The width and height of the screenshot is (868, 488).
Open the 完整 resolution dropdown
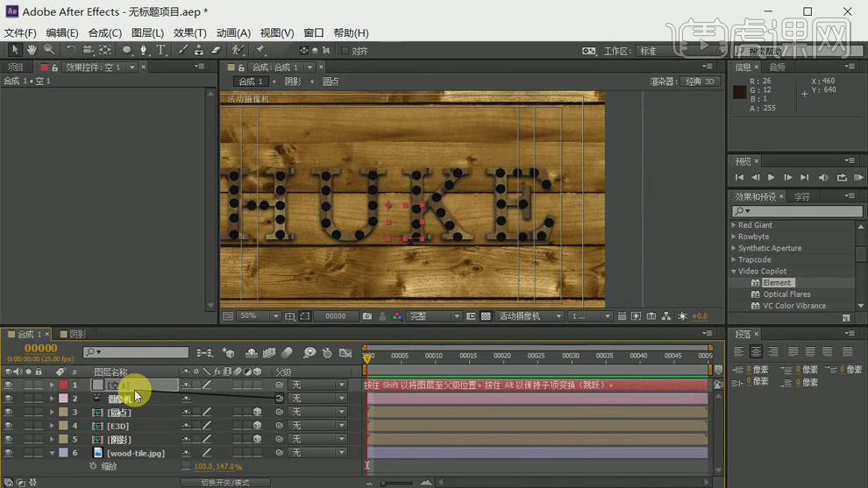[x=434, y=316]
